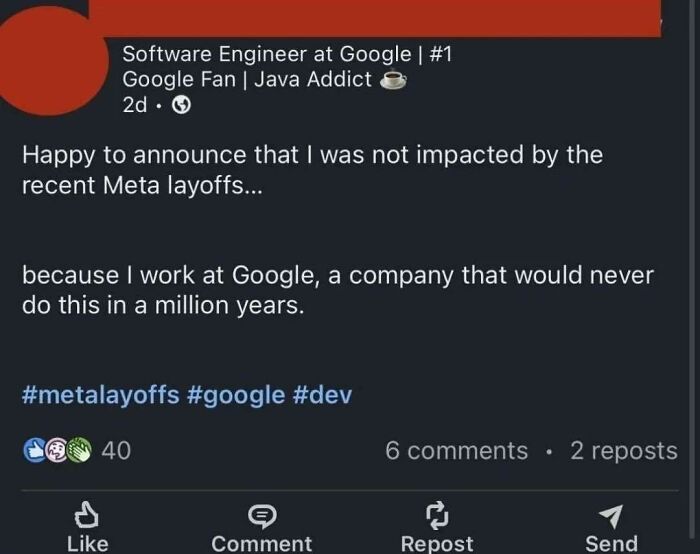Open the poster's red profile avatar

tap(50, 60)
